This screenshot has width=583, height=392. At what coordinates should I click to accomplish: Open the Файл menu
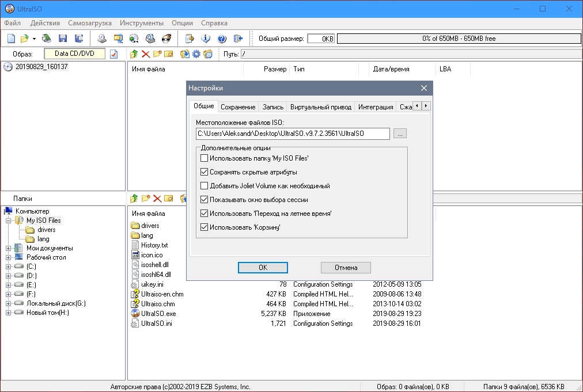pos(13,23)
